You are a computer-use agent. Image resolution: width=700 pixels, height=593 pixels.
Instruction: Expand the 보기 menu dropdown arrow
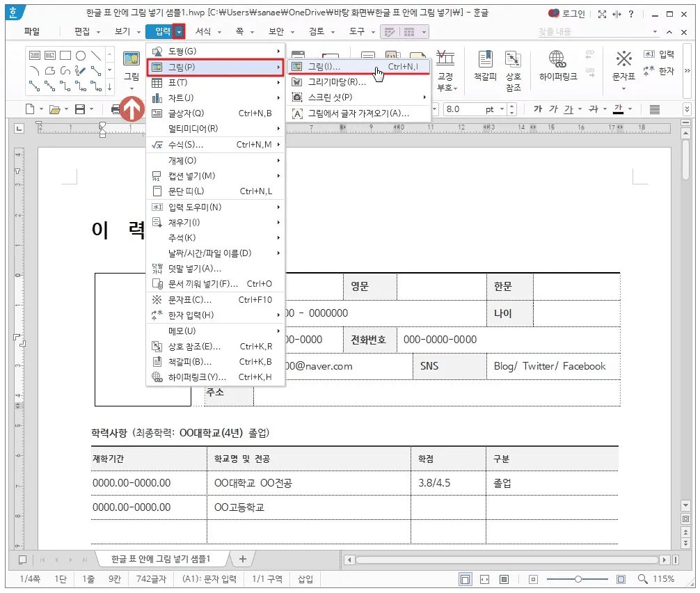point(138,32)
